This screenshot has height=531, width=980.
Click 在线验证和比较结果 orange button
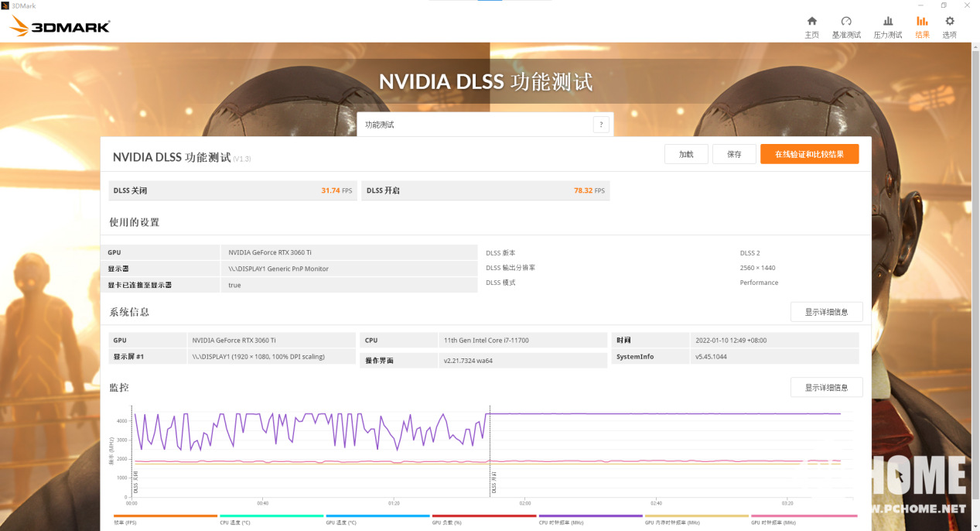coord(809,154)
